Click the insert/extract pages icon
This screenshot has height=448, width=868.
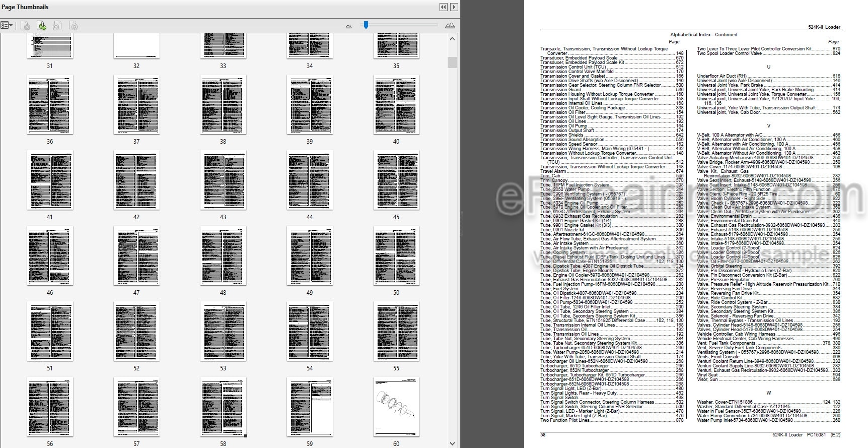tap(42, 26)
